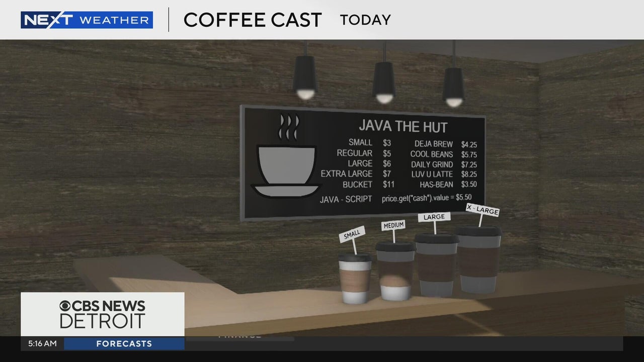Select the BUCKET size menu entry

point(357,185)
